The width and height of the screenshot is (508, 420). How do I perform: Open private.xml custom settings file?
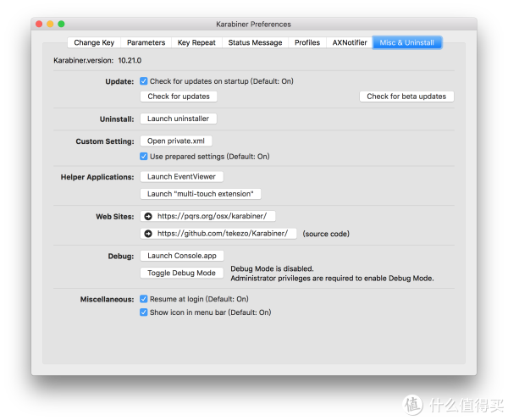pyautogui.click(x=176, y=141)
